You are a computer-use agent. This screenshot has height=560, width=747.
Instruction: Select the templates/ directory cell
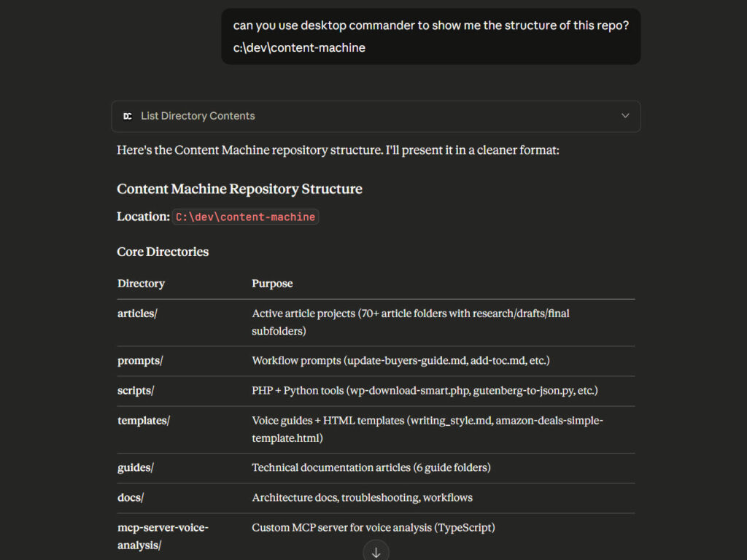tap(144, 421)
